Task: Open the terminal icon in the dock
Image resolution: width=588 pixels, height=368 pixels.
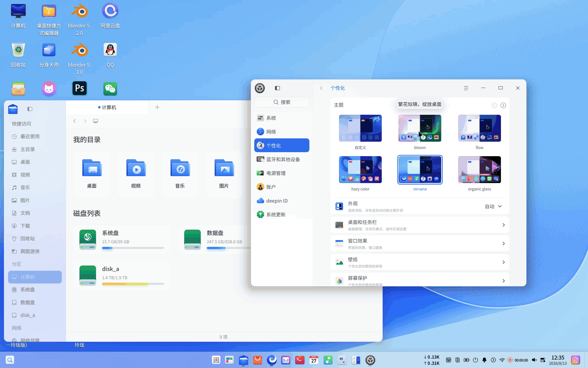Action: click(x=300, y=360)
